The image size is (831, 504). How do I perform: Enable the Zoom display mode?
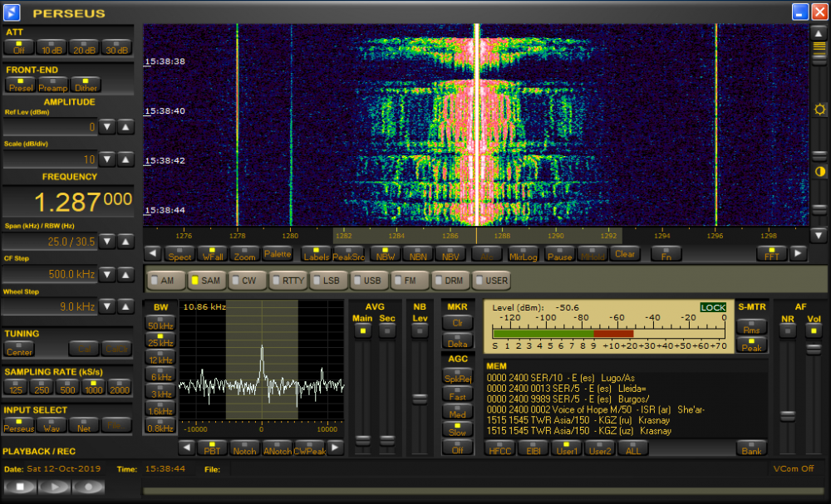[x=243, y=254]
